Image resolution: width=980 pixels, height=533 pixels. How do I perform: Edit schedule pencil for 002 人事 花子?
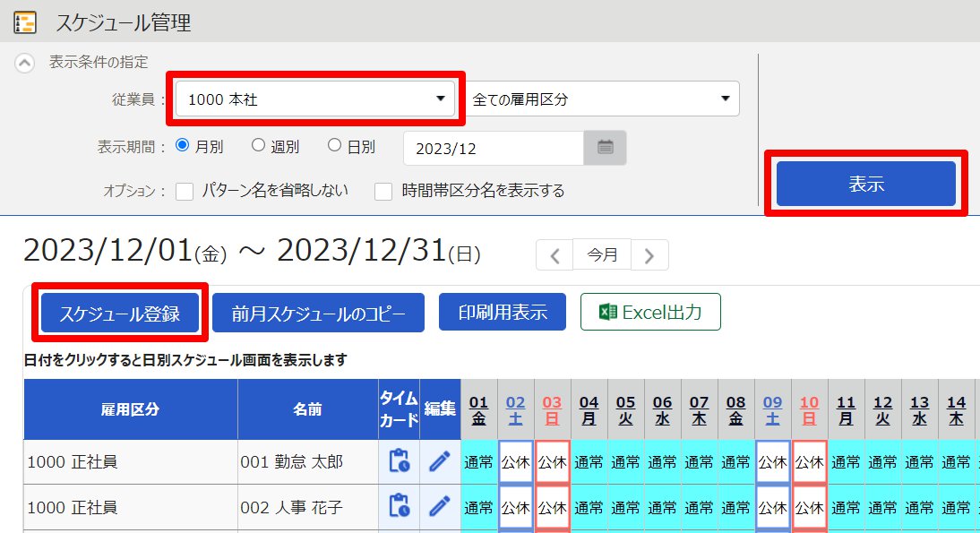pos(439,506)
